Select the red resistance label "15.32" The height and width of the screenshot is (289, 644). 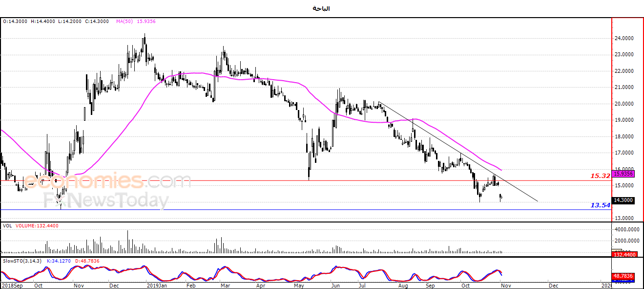pos(601,176)
